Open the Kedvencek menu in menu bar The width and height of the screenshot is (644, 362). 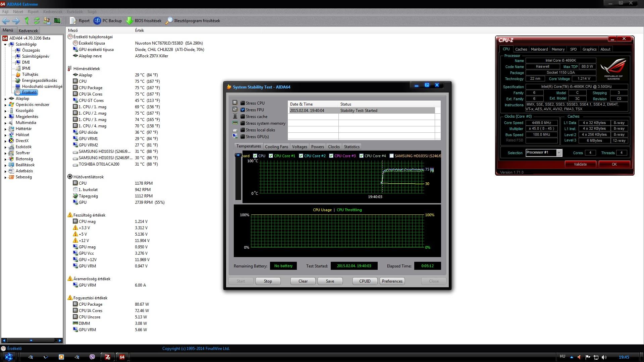point(53,11)
